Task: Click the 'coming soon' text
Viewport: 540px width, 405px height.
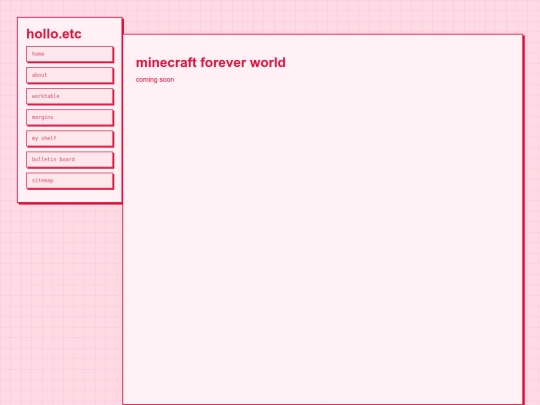Action: 155,80
